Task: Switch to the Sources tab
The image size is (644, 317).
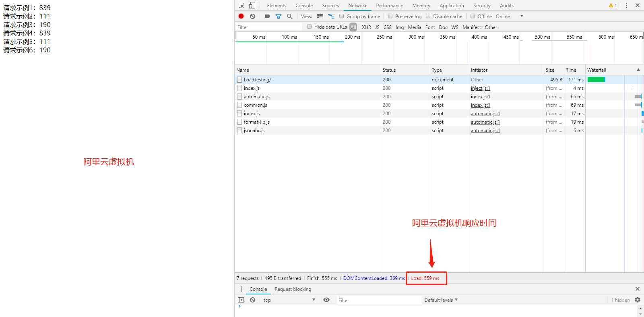Action: pyautogui.click(x=330, y=5)
